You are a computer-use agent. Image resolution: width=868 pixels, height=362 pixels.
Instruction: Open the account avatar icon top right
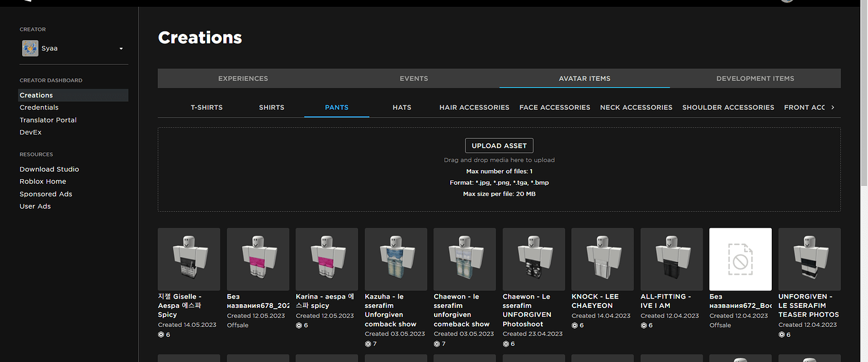point(786,1)
